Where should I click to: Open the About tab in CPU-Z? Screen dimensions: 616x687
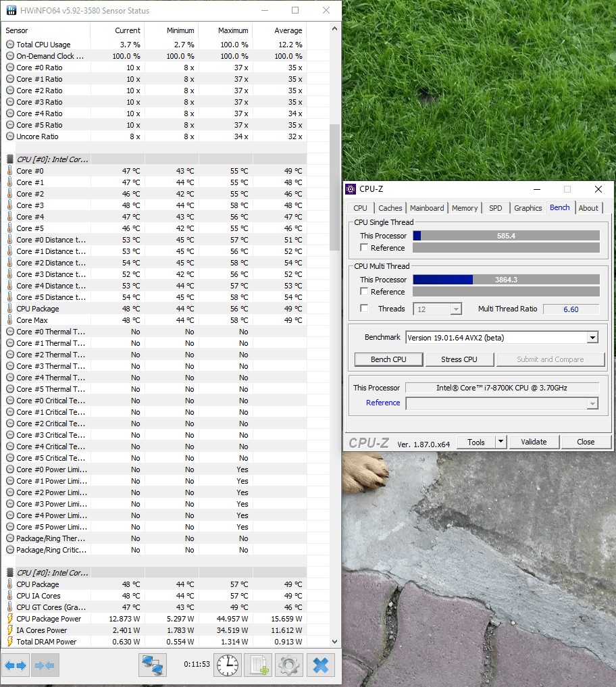pyautogui.click(x=588, y=208)
